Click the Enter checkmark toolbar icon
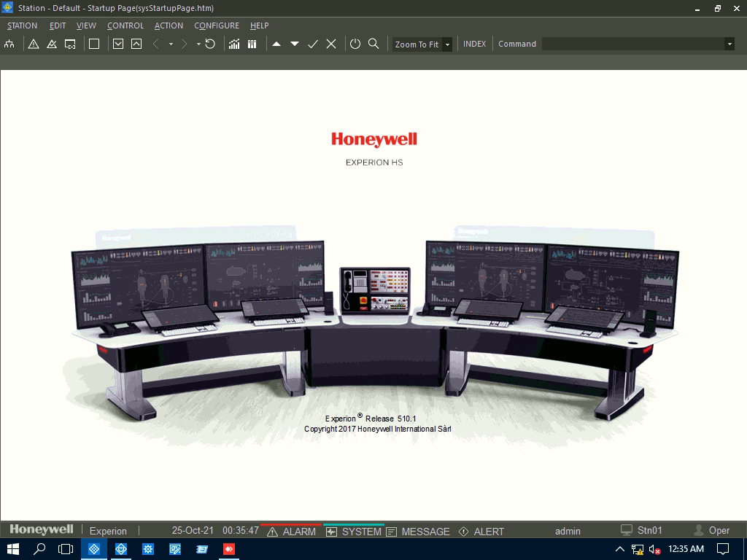 (x=313, y=44)
